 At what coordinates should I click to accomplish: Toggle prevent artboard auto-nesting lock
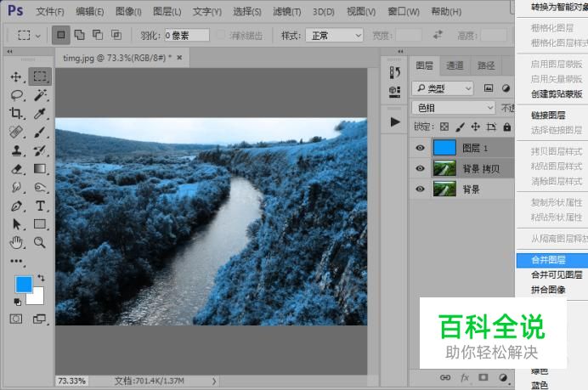491,127
